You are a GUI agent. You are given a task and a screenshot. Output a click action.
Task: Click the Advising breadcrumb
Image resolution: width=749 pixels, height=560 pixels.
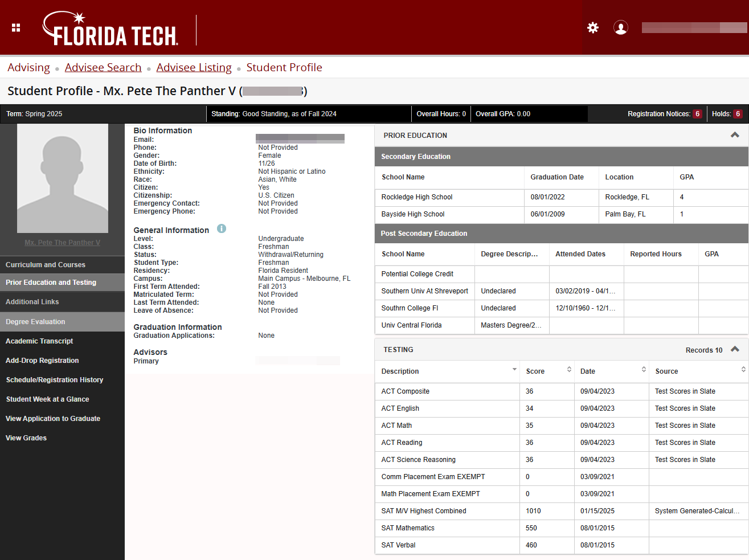pos(28,67)
